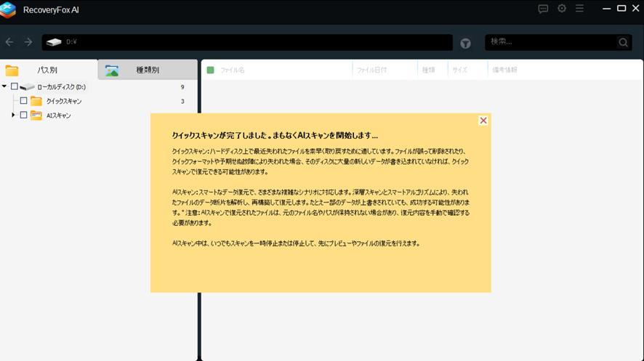Select the クイックスキャン tree row label
The height and width of the screenshot is (361, 644).
point(64,101)
